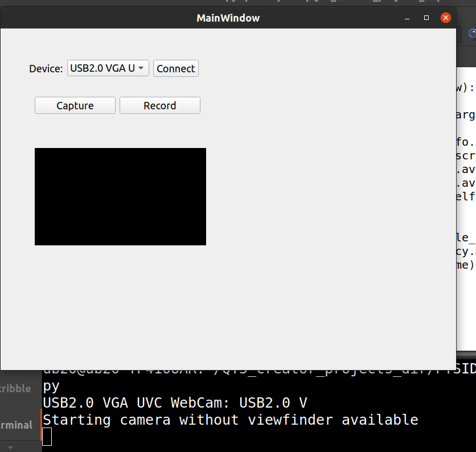Click the Capture button

tap(75, 105)
